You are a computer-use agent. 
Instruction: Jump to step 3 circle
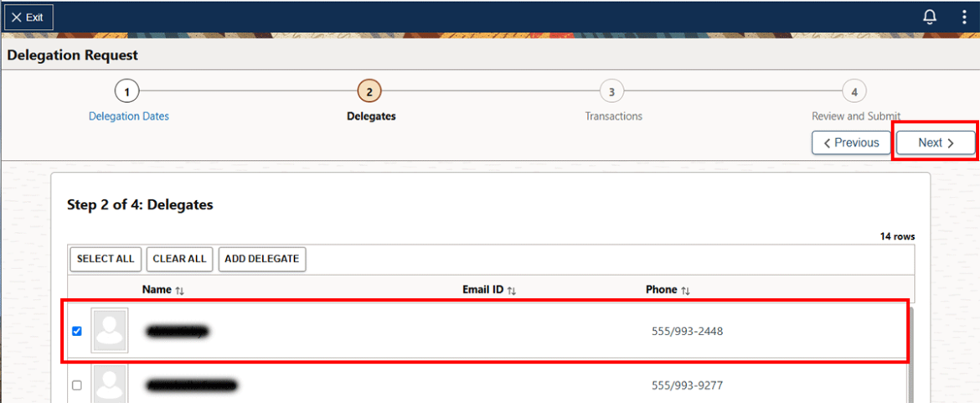(611, 91)
